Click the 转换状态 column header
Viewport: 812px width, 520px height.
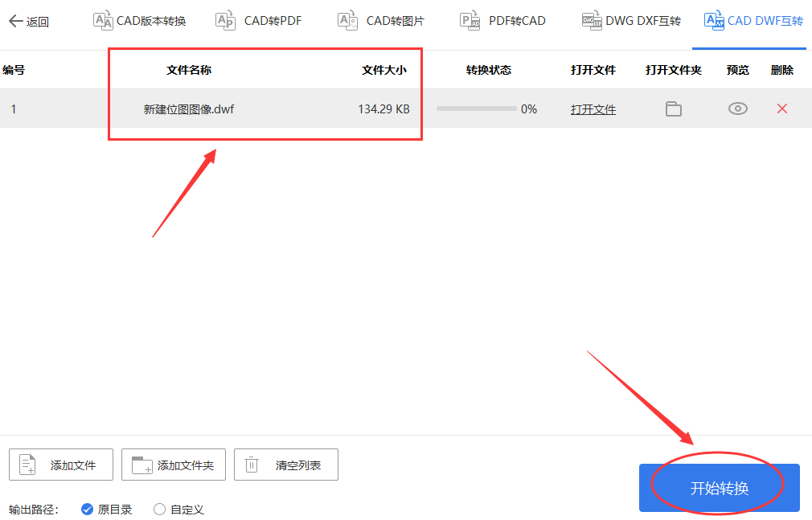(488, 70)
